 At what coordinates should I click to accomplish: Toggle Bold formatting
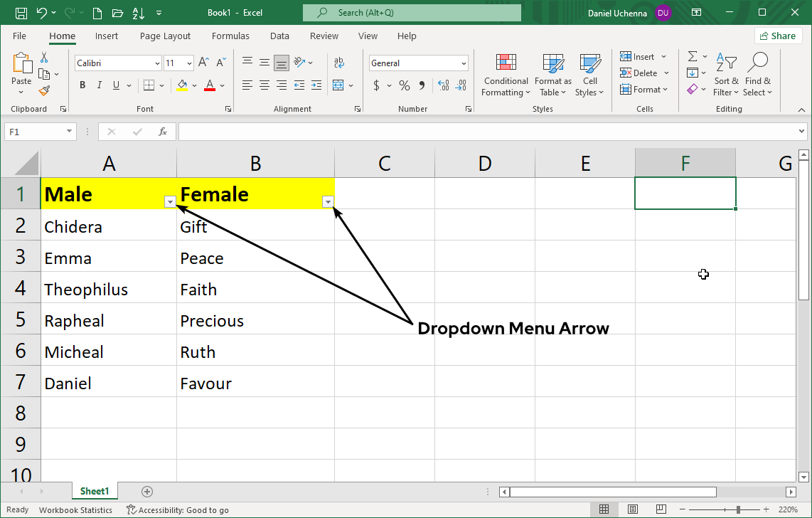82,85
